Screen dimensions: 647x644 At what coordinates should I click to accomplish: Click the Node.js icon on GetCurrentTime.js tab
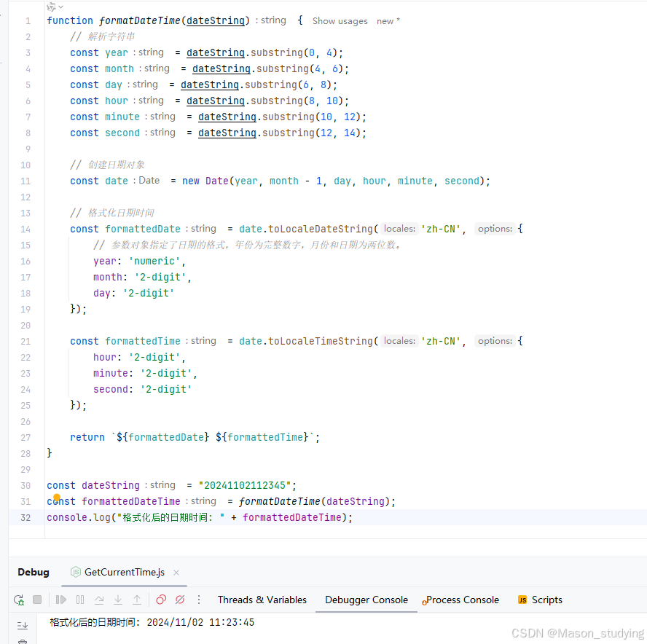click(76, 572)
